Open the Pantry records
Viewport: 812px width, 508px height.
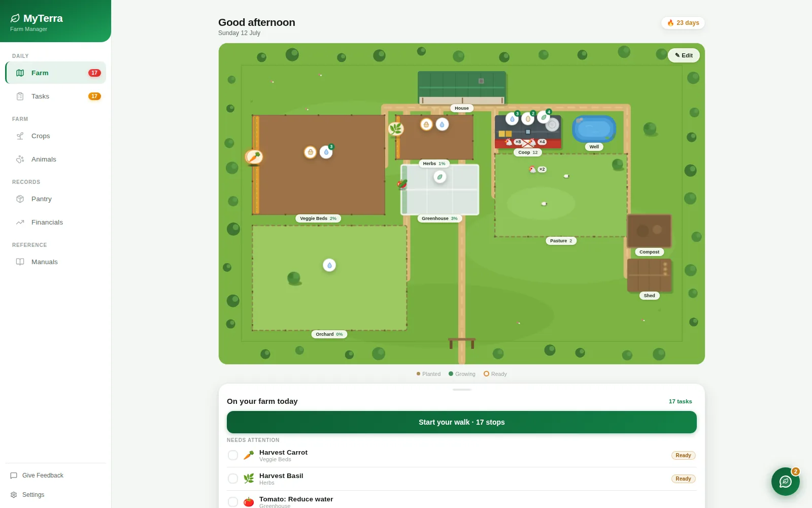pos(56,199)
